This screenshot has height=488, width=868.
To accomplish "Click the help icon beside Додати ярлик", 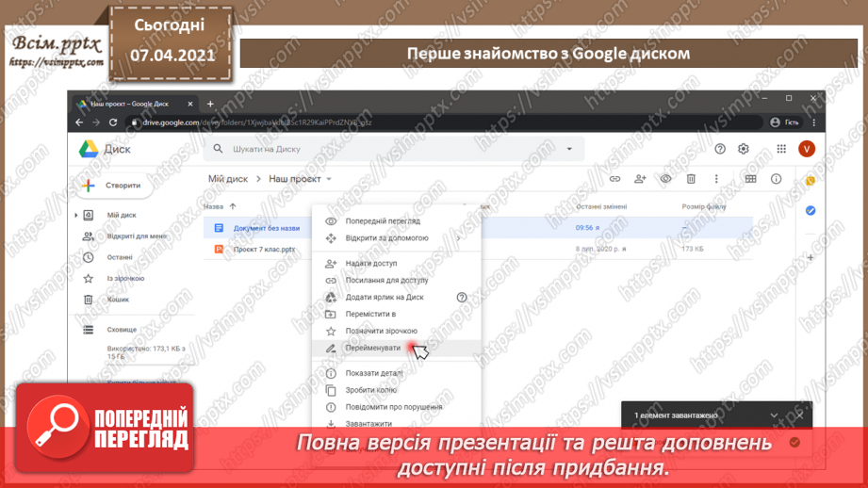I will coord(462,297).
